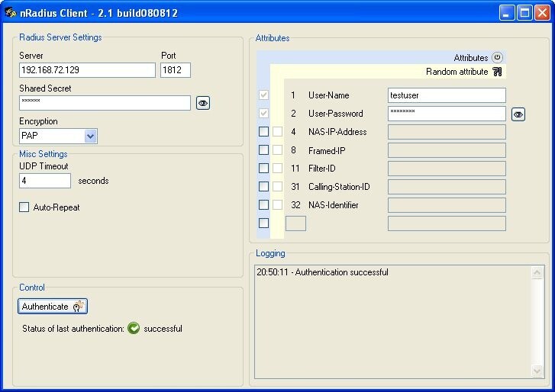Enable the Auto-Repeat checkbox
The height and width of the screenshot is (392, 555).
tap(24, 207)
